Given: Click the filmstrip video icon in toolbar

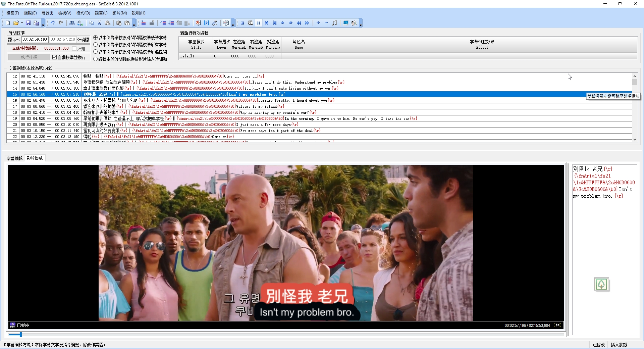Looking at the screenshot, I should [250, 23].
